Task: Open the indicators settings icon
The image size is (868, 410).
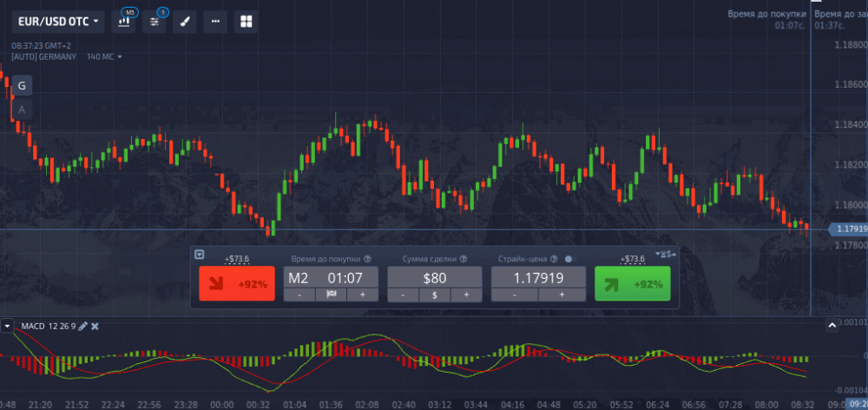Action: click(156, 22)
